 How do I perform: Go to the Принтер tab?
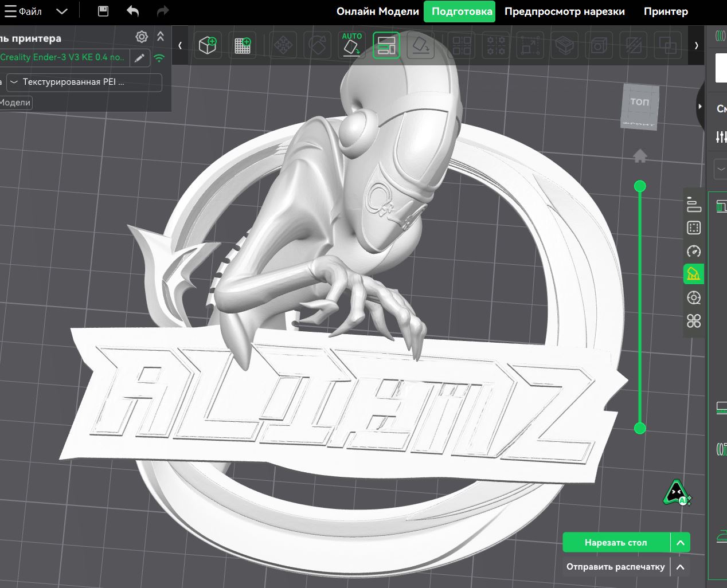(666, 11)
